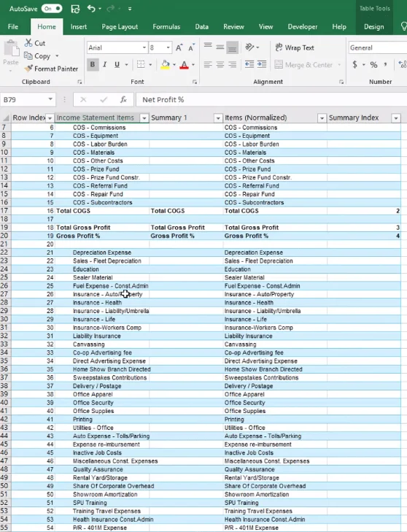
Task: Align text right
Action: [x=233, y=64]
